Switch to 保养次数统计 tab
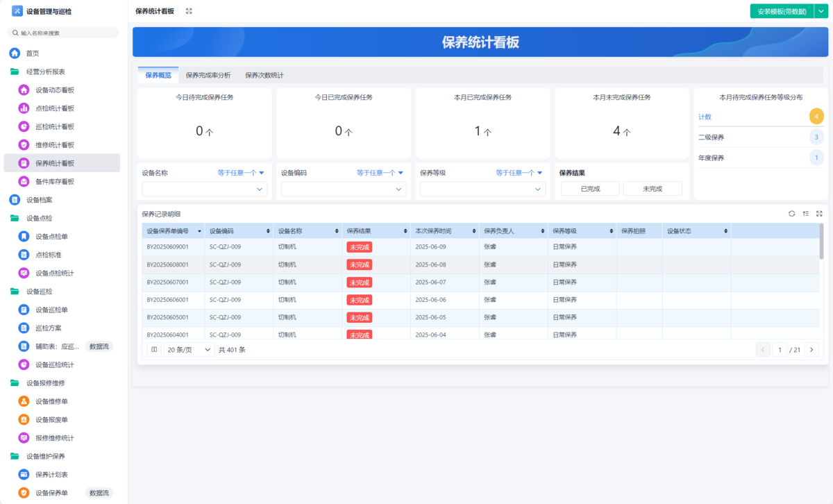833x504 pixels. 264,75
